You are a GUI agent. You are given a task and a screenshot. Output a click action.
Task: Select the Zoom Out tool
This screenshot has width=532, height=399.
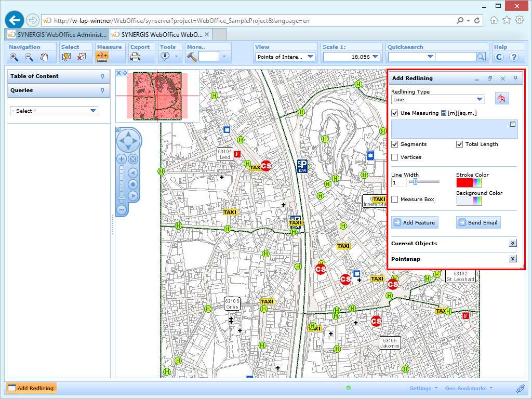pos(29,57)
